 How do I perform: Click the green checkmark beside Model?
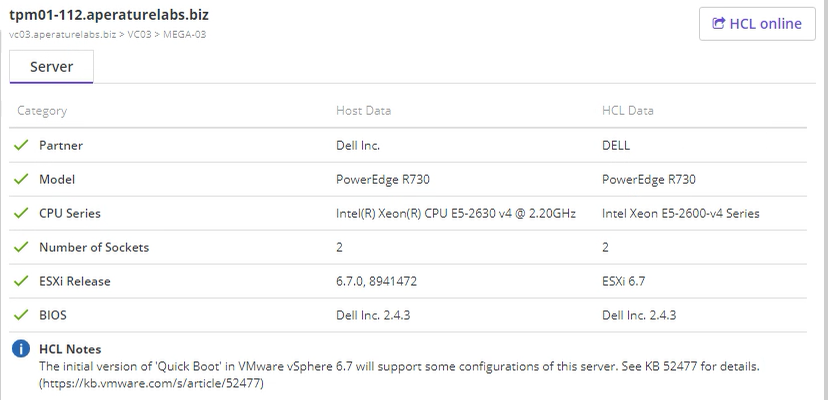[x=21, y=179]
